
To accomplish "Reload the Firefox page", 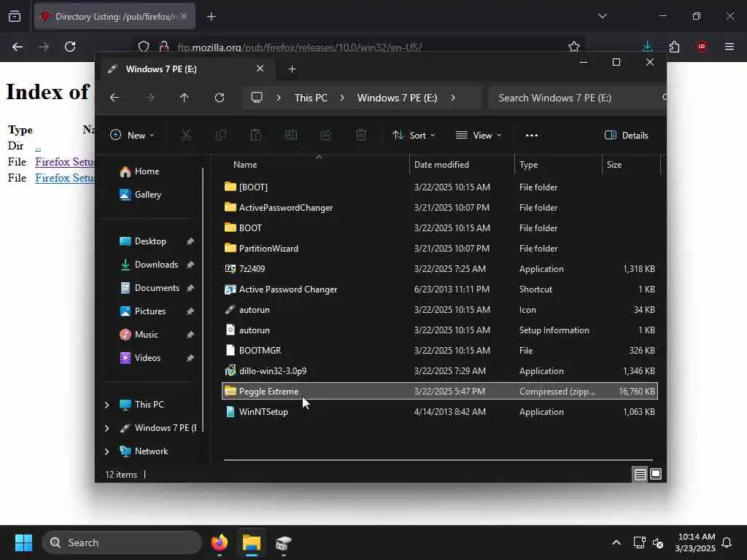I will 70,47.
